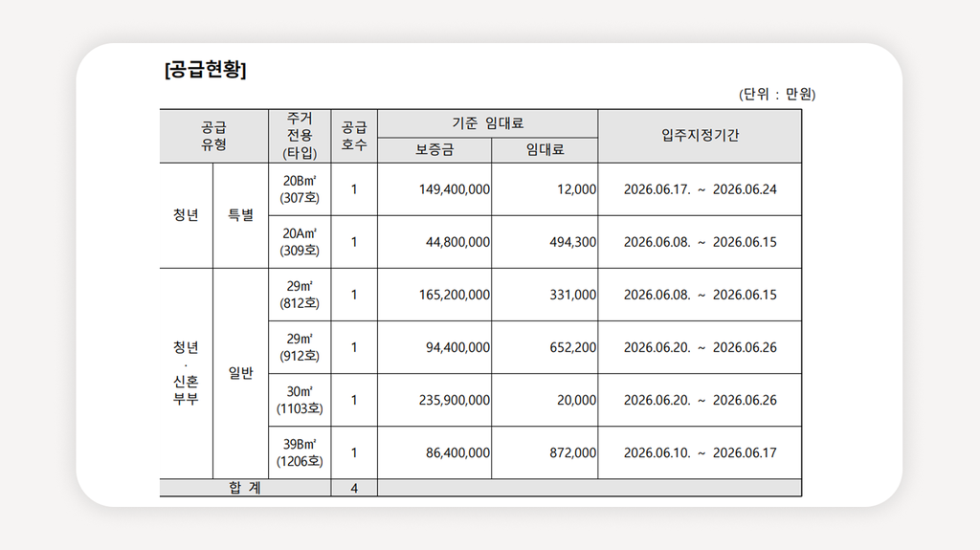The image size is (980, 550).
Task: Select the 30m² (1103호) cell
Action: point(300,400)
